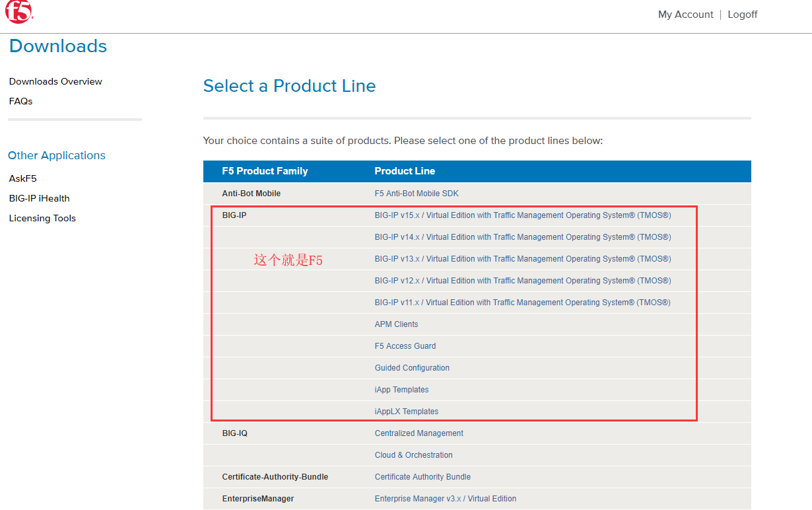This screenshot has width=812, height=510.
Task: Open Cloud & Orchestration product line
Action: point(414,455)
